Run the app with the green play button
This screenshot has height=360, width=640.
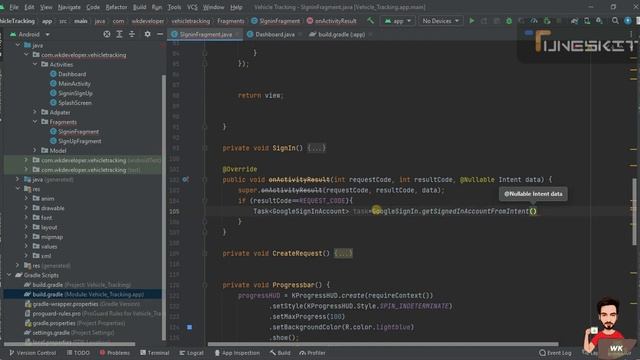click(x=471, y=20)
